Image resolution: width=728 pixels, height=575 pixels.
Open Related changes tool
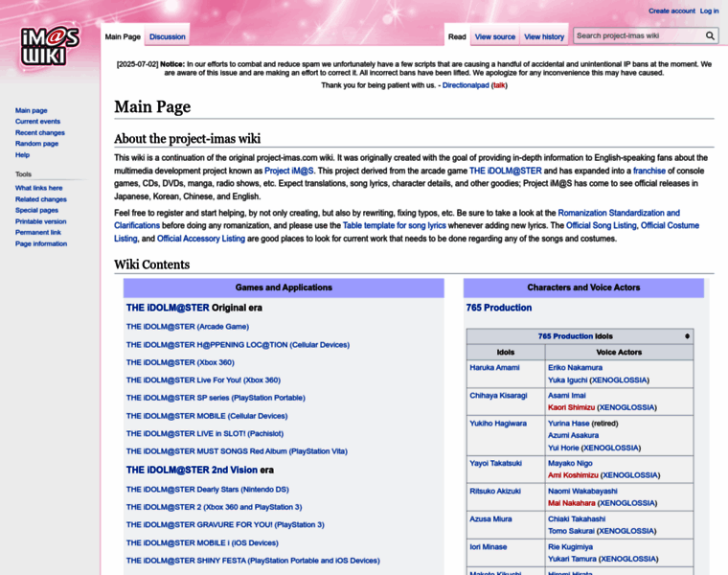tap(41, 199)
